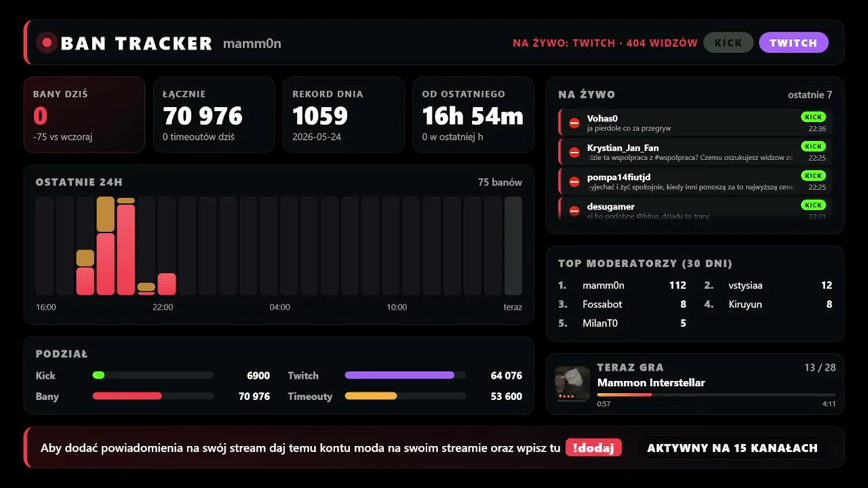Viewport: 868px width, 488px height.
Task: Click the "0 timeoutów dziś" text
Action: click(199, 137)
